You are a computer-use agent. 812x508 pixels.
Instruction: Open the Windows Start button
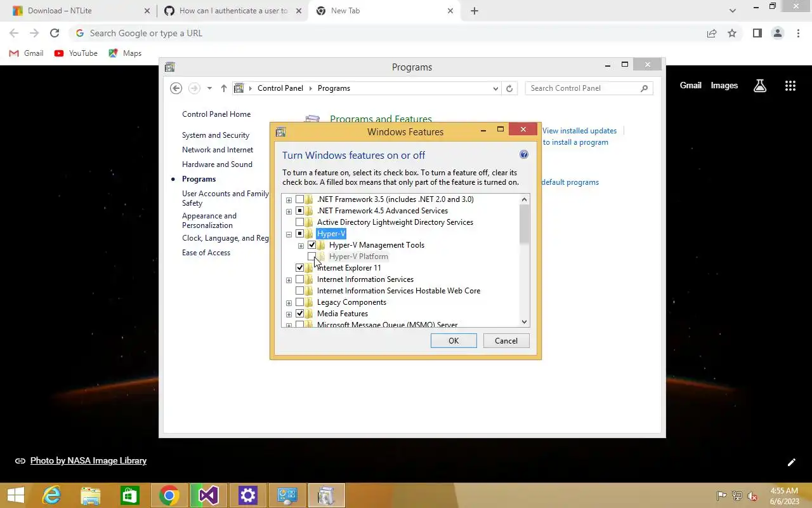16,495
